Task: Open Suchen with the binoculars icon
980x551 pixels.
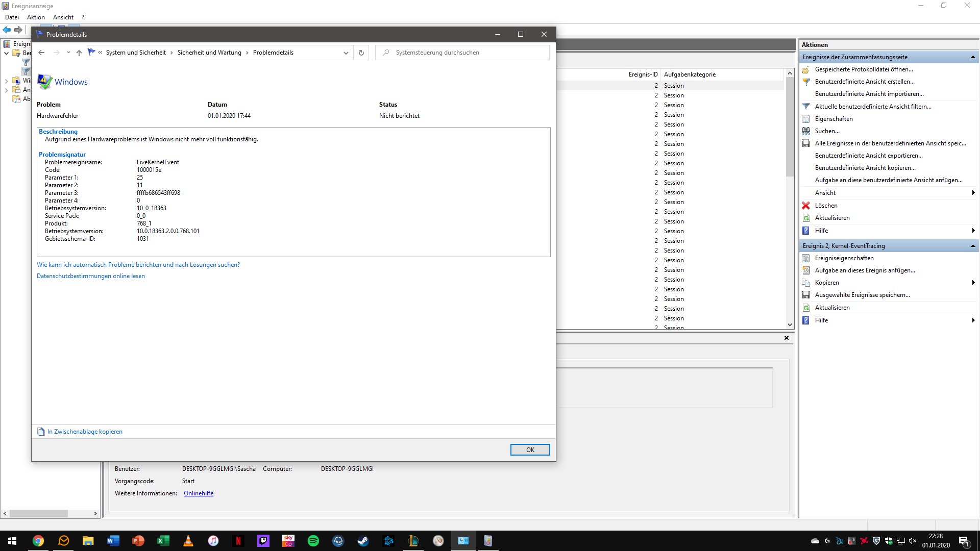Action: click(806, 131)
